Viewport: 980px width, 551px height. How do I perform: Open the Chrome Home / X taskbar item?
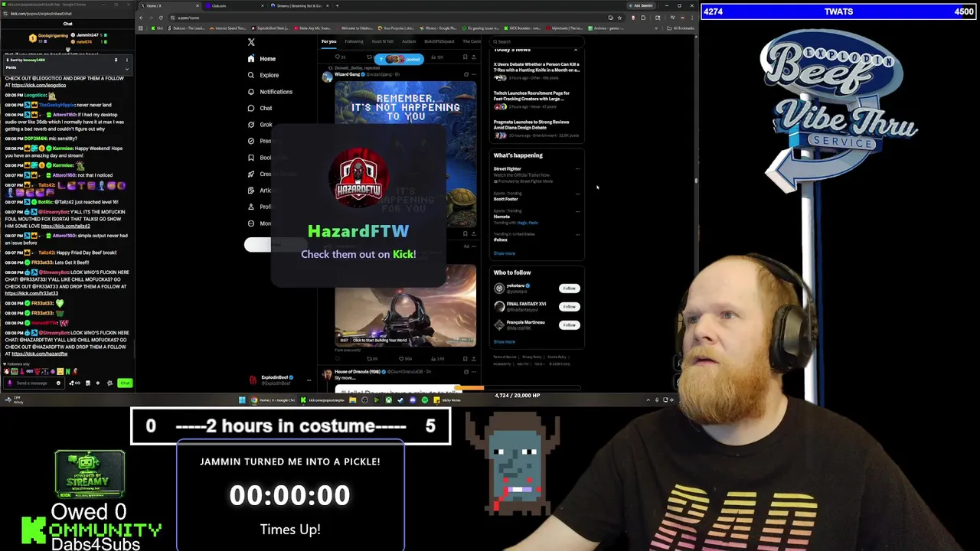(274, 399)
